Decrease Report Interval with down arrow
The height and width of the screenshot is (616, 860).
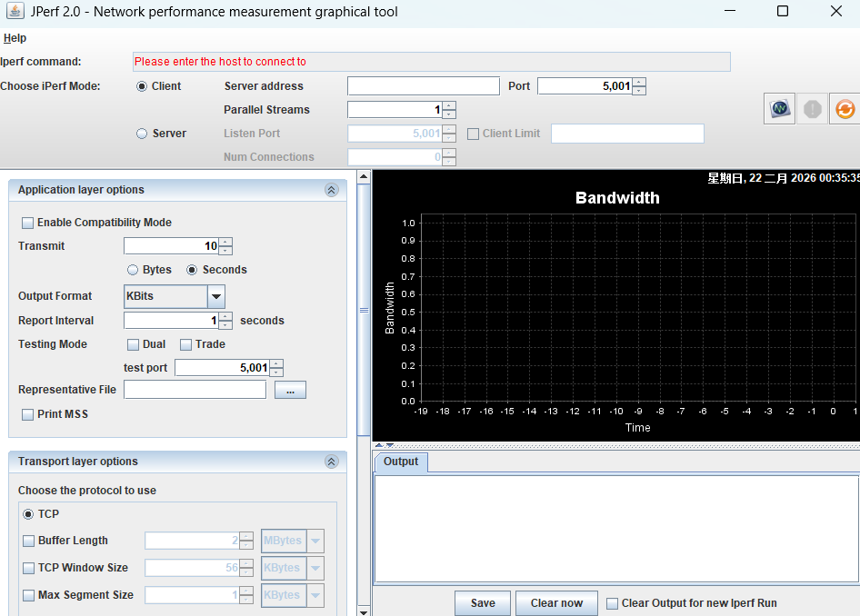point(225,325)
